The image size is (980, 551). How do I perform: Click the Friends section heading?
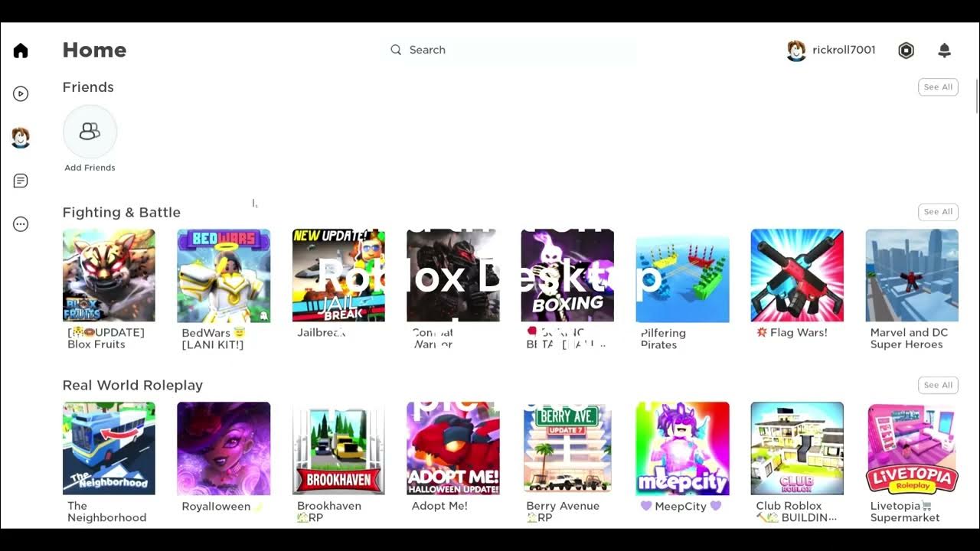coord(88,87)
